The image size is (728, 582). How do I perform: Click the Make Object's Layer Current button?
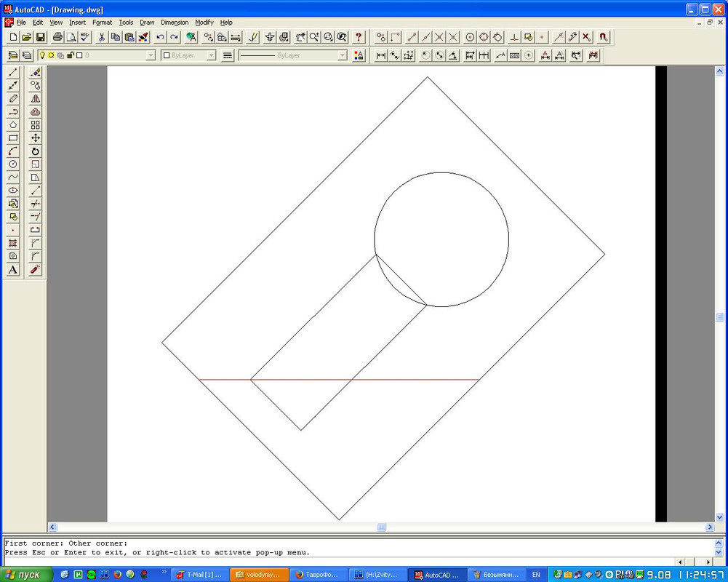point(13,56)
